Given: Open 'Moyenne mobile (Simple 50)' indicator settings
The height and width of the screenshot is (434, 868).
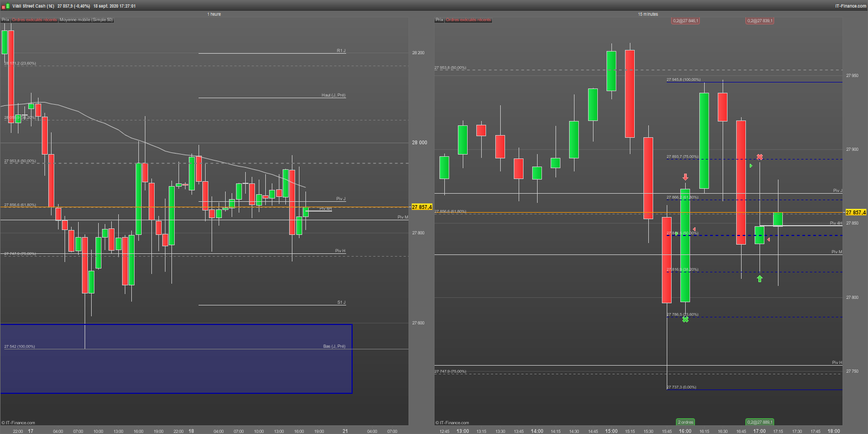Looking at the screenshot, I should (86, 20).
